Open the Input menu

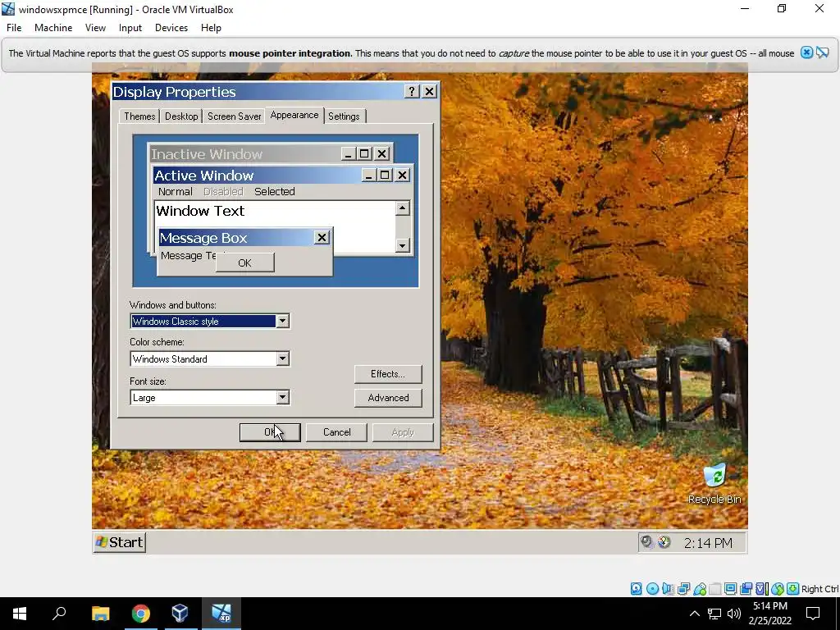click(130, 28)
